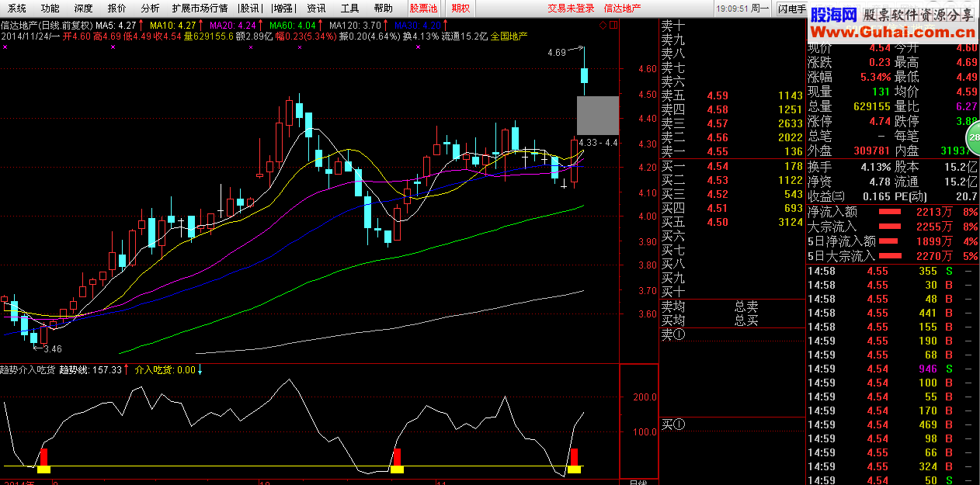Image resolution: width=980 pixels, height=485 pixels.
Task: Click the 卖三 row price 4.57
Action: pyautogui.click(x=718, y=123)
